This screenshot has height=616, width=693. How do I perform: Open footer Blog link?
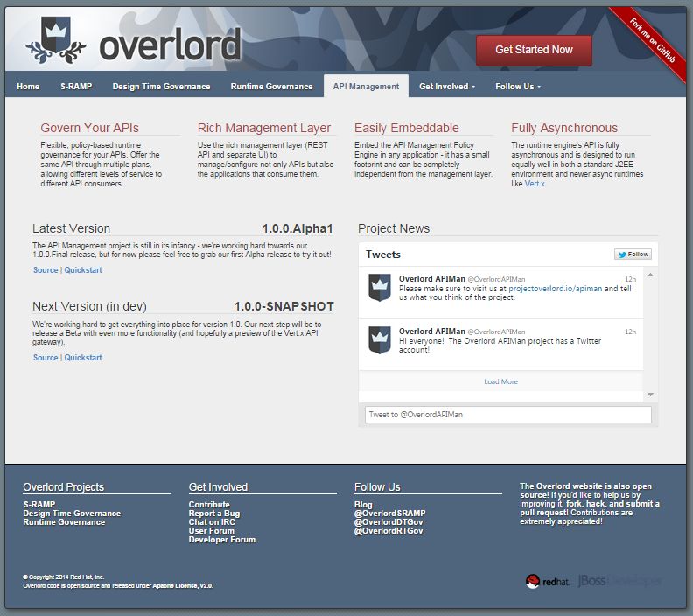[x=363, y=505]
